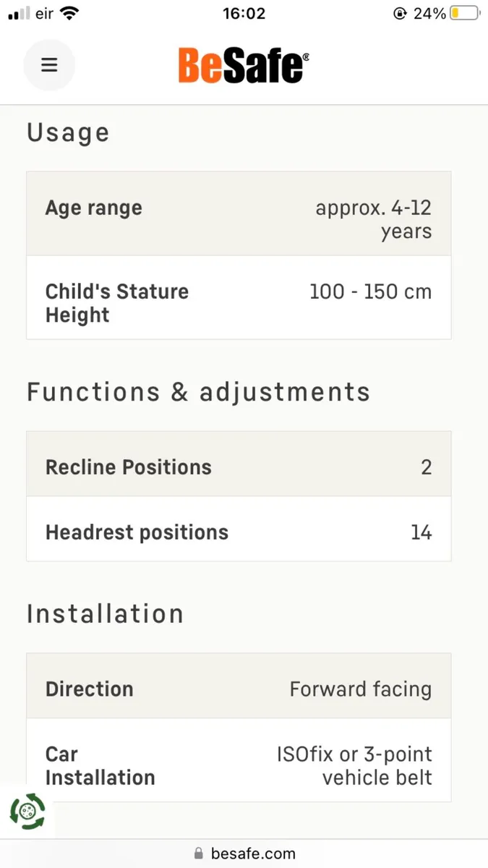
Task: Tap the Usage section heading
Action: 68,133
